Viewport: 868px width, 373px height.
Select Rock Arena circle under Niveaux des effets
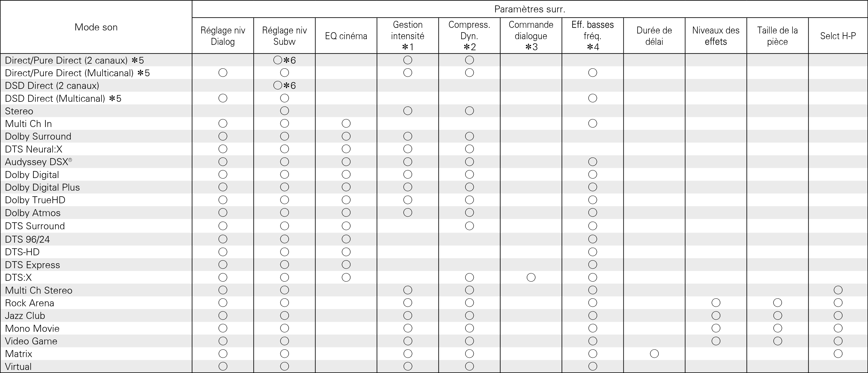click(x=716, y=303)
